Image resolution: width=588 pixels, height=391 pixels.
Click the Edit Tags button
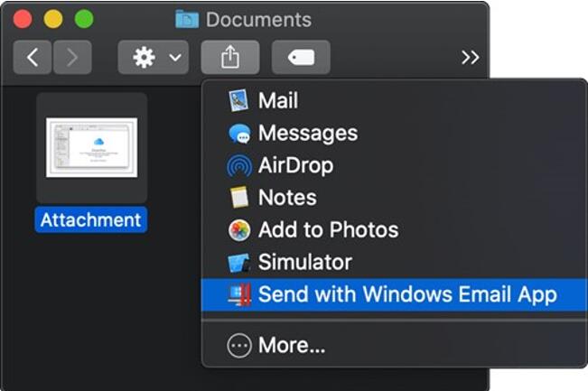click(301, 58)
